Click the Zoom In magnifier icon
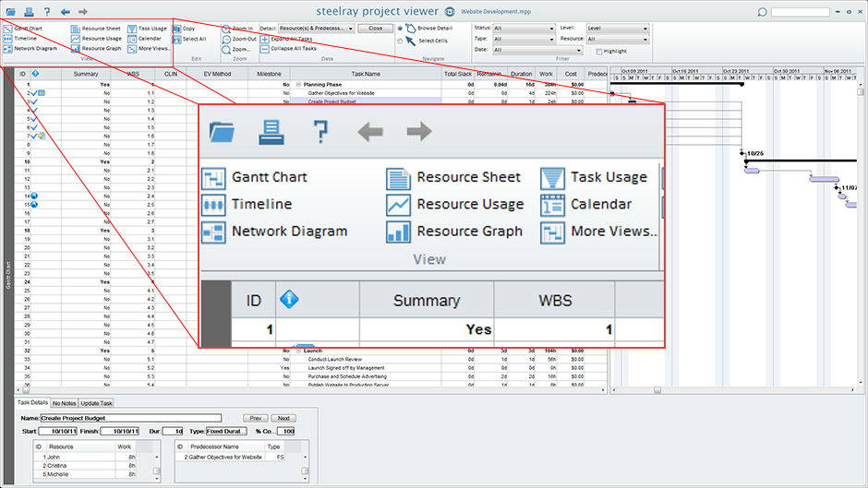Image resolution: width=868 pixels, height=488 pixels. click(226, 29)
